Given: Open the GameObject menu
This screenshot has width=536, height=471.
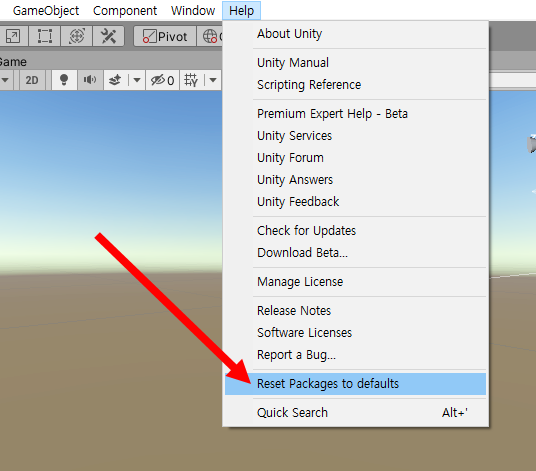Looking at the screenshot, I should 46,11.
